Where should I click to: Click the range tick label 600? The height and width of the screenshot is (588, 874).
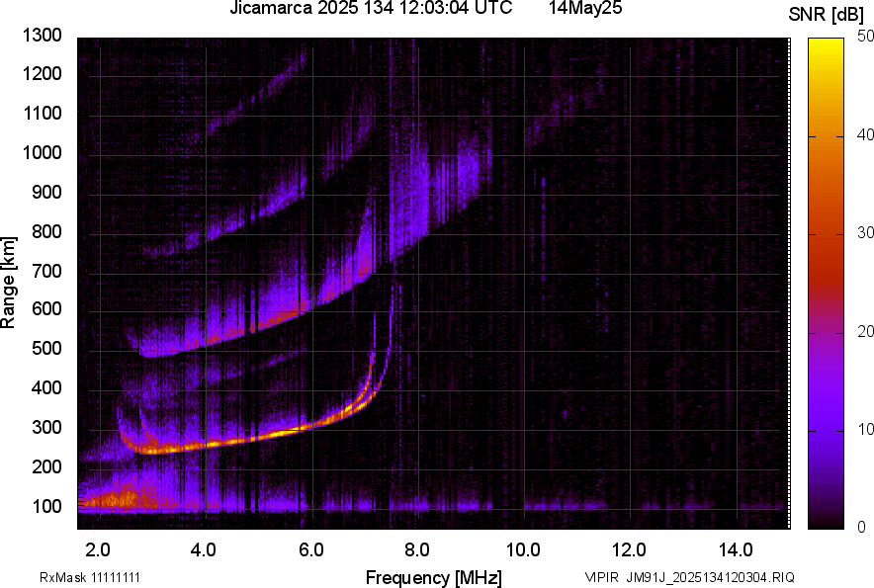pos(46,308)
